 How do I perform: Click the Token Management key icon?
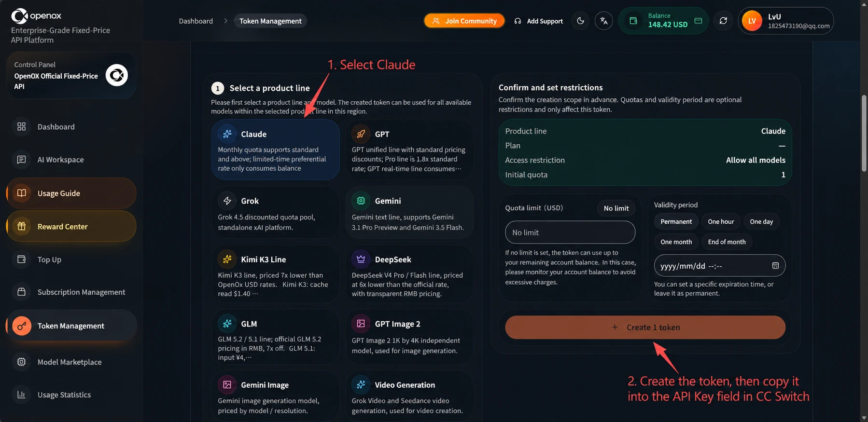pos(22,326)
